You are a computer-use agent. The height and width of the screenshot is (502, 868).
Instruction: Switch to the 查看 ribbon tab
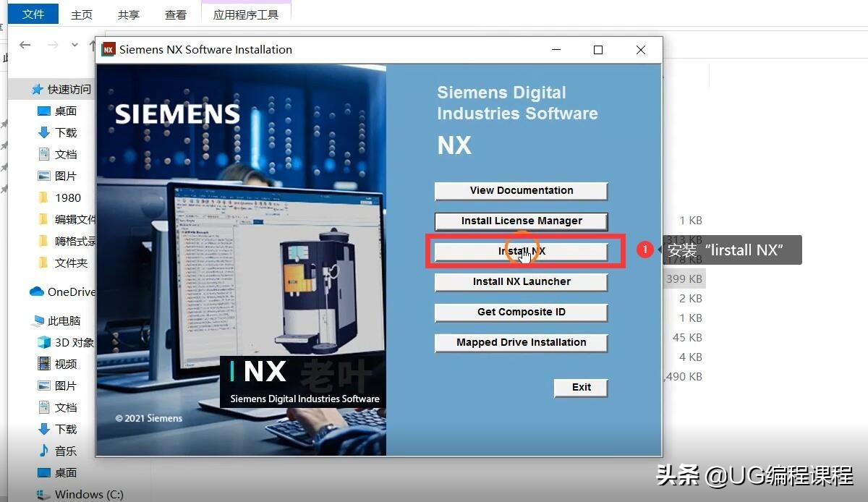tap(176, 14)
